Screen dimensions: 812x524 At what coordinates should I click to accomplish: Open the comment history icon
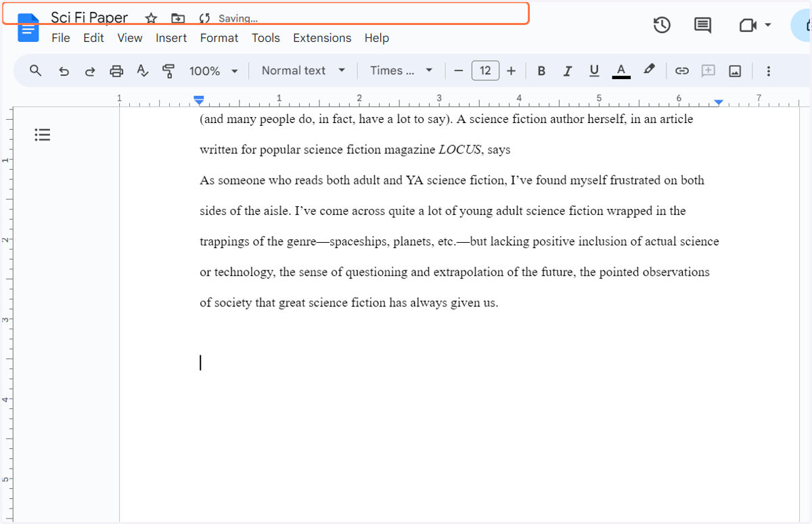click(x=702, y=26)
